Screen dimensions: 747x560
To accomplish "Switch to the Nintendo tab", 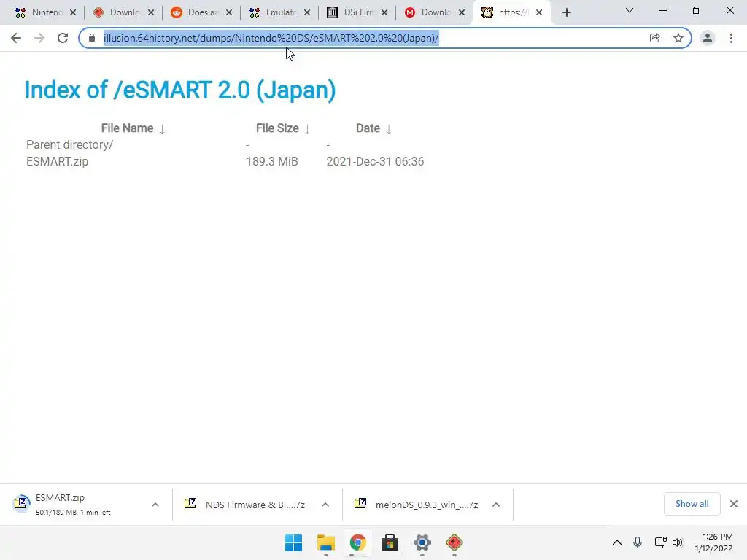I will 45,12.
